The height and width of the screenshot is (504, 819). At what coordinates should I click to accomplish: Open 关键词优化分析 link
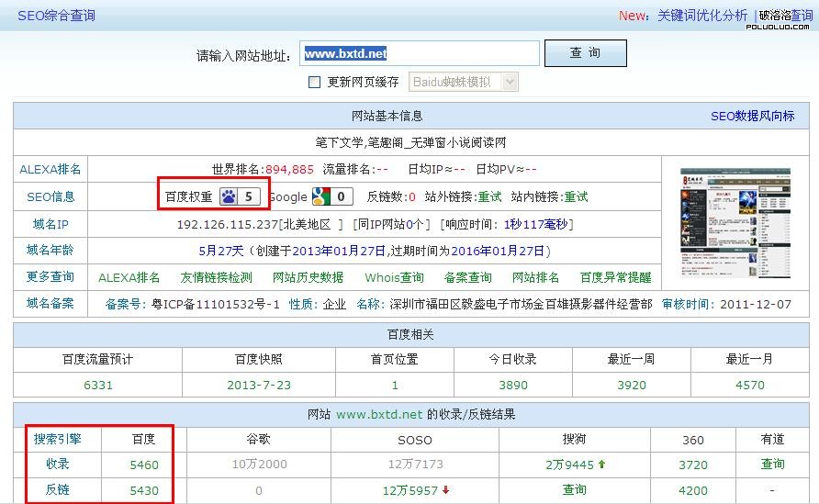click(x=702, y=16)
